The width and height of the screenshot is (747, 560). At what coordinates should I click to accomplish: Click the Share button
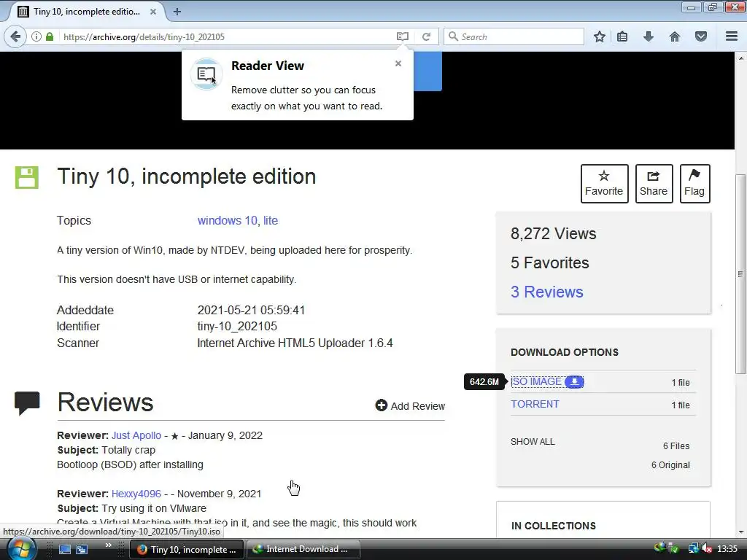click(654, 184)
